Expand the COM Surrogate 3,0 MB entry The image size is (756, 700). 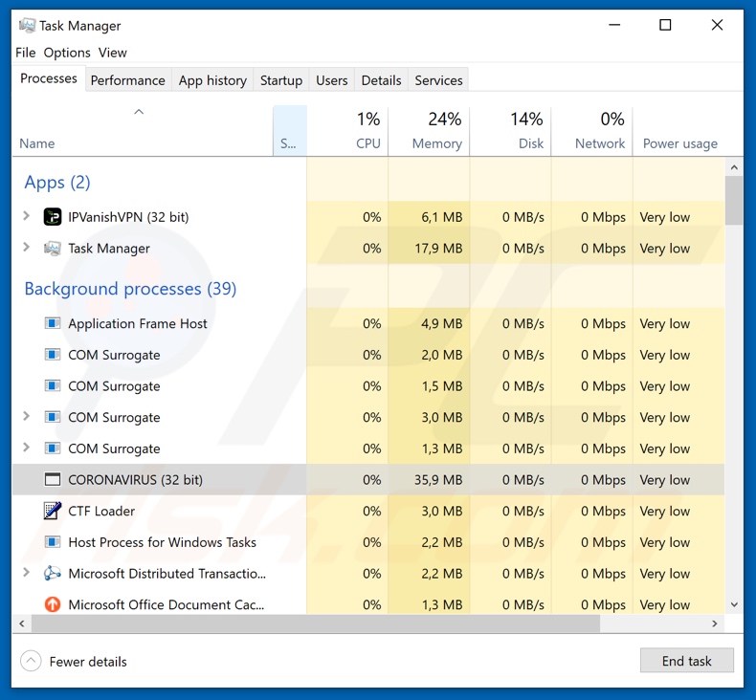[x=27, y=416]
